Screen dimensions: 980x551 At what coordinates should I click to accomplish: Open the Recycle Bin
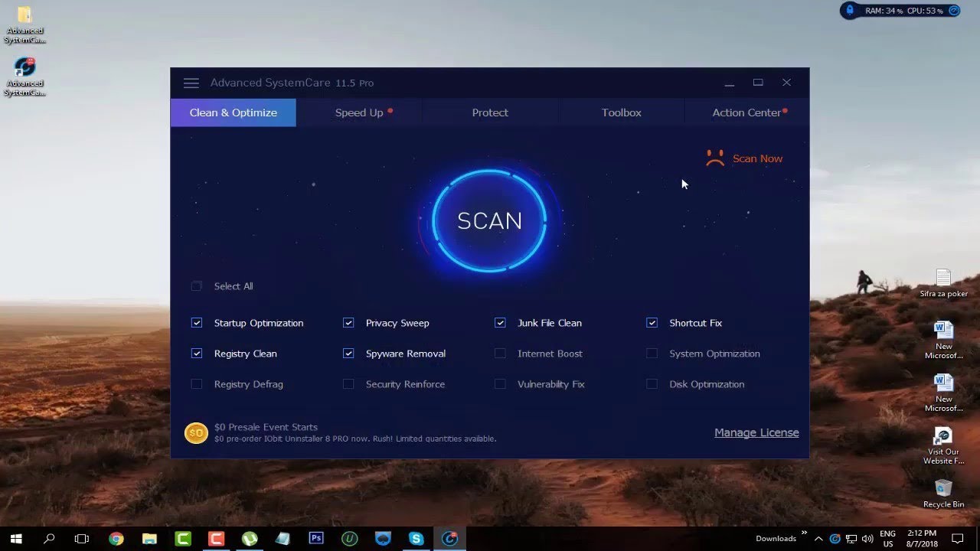943,494
